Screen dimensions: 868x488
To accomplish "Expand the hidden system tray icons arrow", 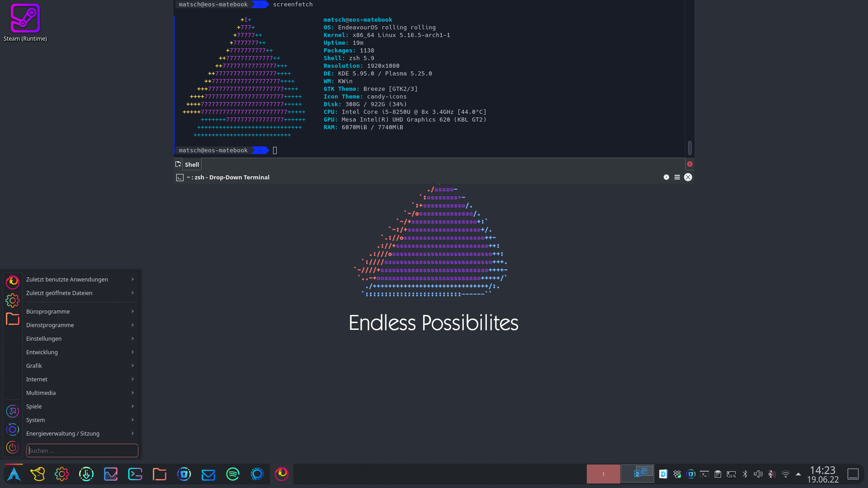I will tap(798, 474).
